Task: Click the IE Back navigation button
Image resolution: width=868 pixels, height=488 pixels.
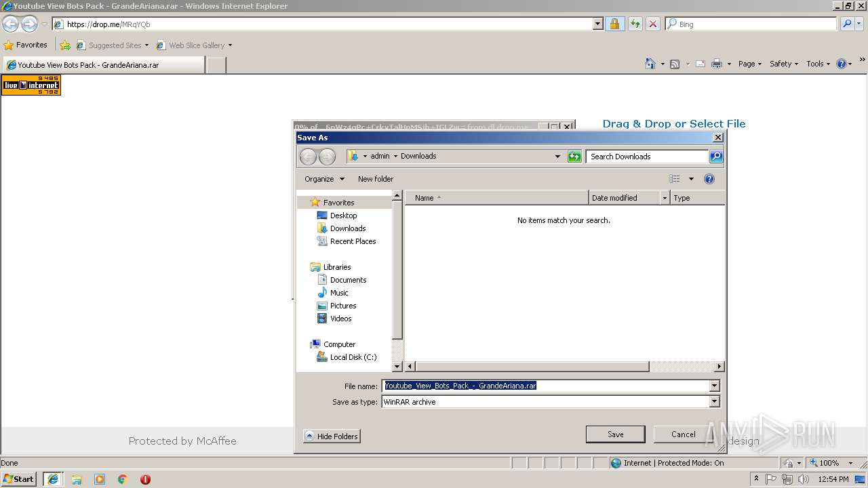Action: (11, 24)
